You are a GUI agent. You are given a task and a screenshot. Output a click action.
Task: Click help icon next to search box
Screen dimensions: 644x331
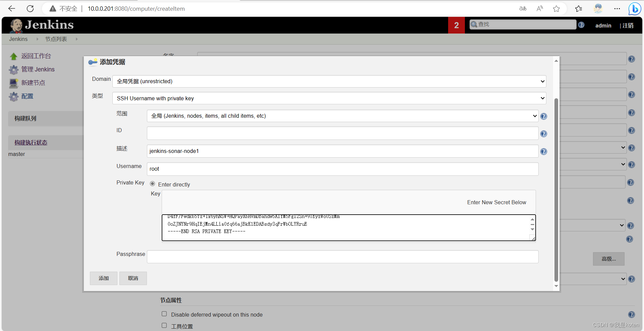[582, 25]
